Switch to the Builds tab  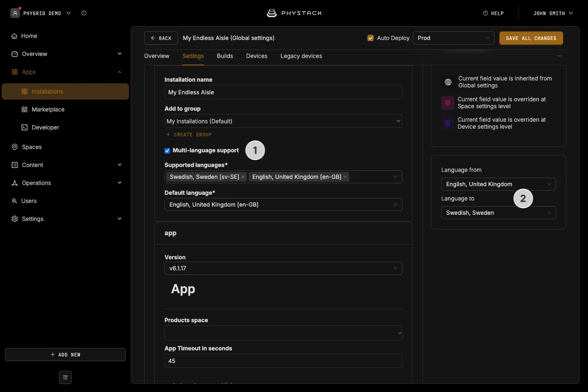point(225,56)
